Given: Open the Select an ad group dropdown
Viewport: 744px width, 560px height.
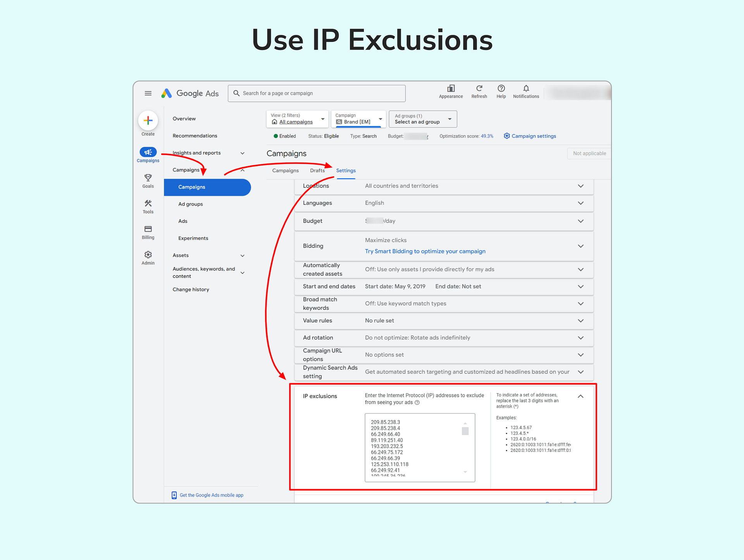Looking at the screenshot, I should tap(423, 119).
